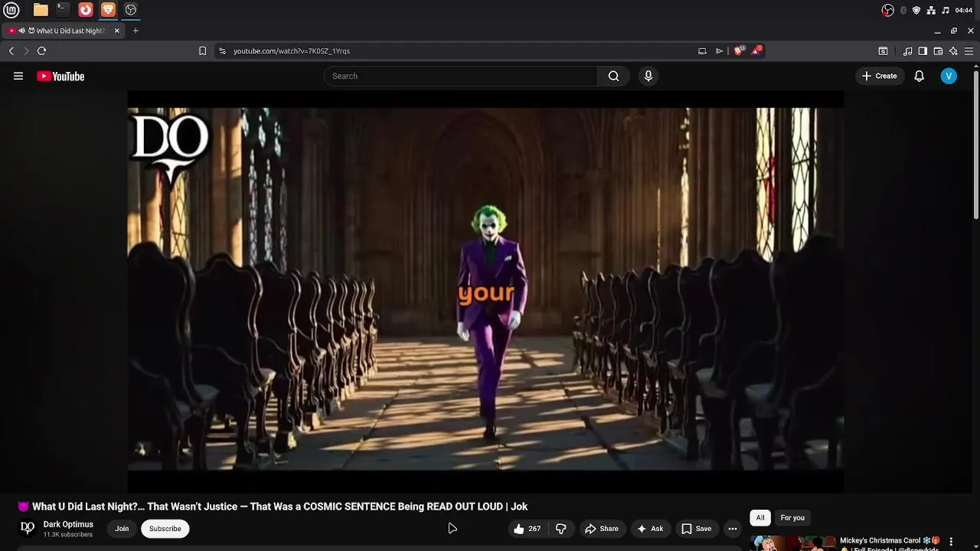Open Brave Rewards triangle icon

click(x=756, y=51)
